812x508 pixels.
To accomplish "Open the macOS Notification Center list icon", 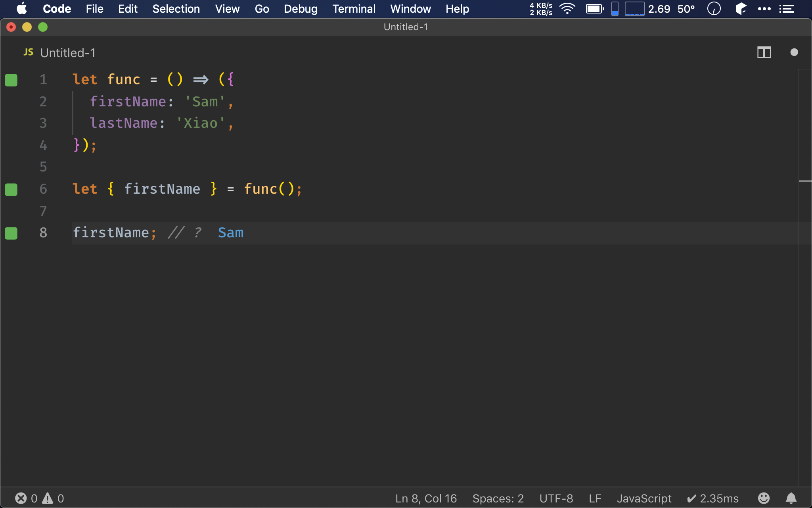I will 786,9.
